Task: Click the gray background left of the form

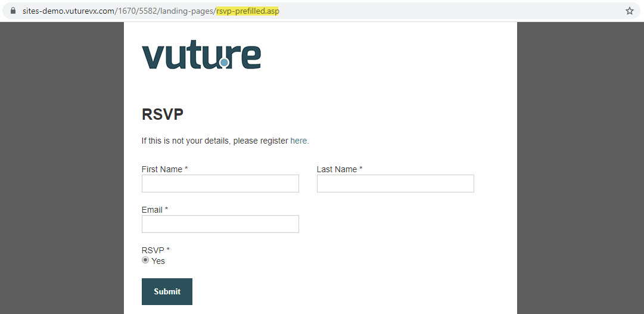Action: (x=61, y=167)
